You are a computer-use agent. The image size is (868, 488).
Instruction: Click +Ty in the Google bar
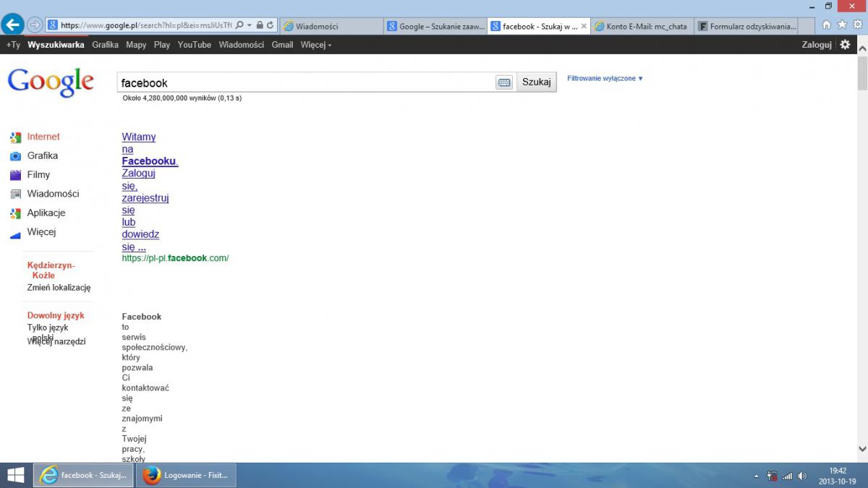pos(13,45)
